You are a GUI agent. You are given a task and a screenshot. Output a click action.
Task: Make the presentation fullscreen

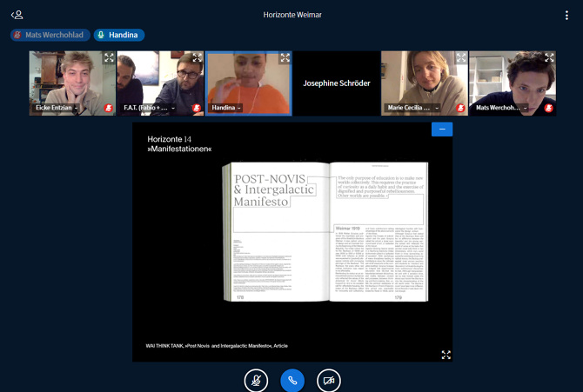[x=446, y=355]
